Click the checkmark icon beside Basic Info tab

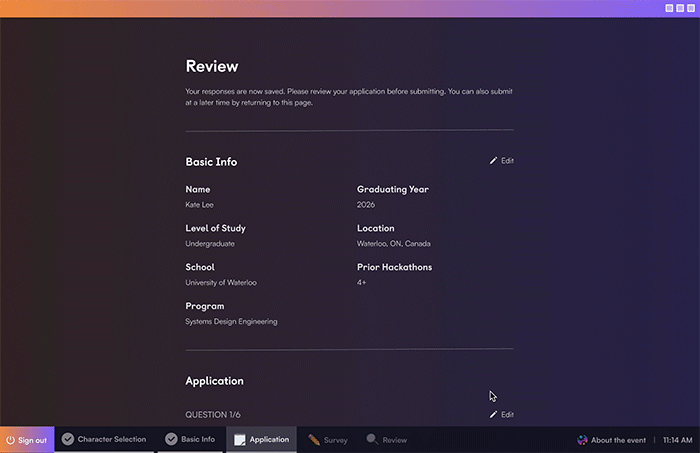pyautogui.click(x=171, y=439)
